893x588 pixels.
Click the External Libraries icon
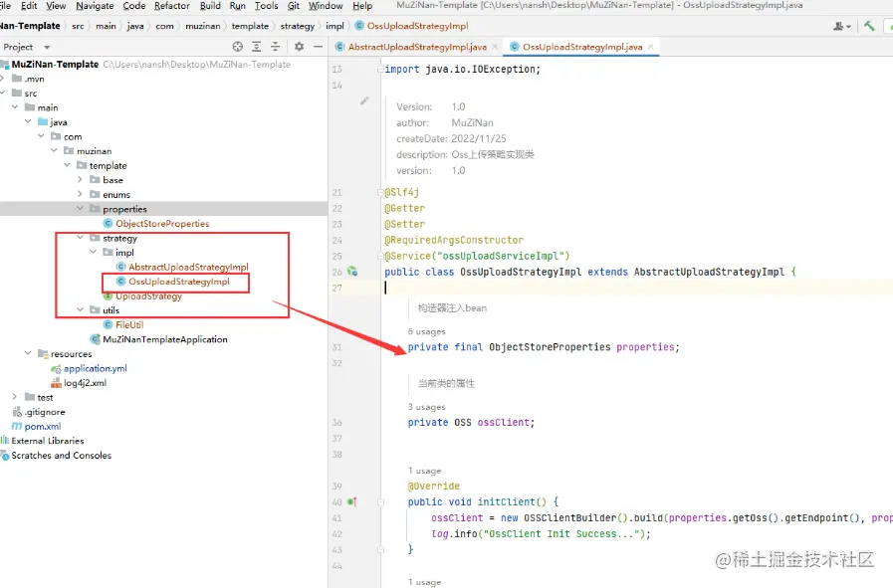5,441
